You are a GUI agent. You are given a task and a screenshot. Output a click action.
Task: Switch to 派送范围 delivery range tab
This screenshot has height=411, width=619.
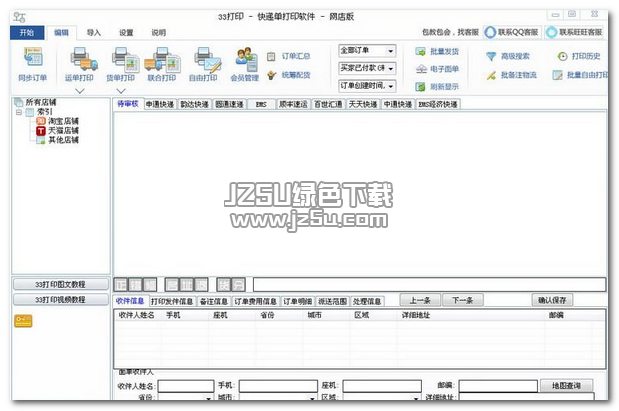tap(332, 302)
